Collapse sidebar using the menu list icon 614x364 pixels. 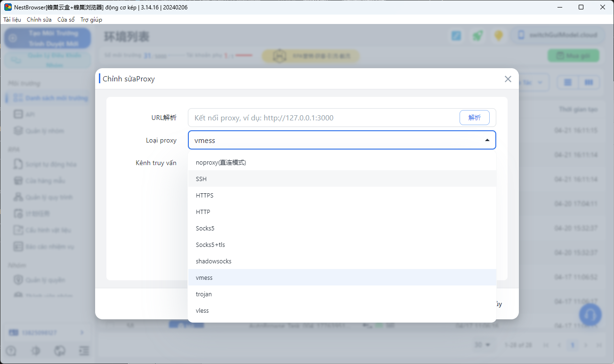(84, 351)
